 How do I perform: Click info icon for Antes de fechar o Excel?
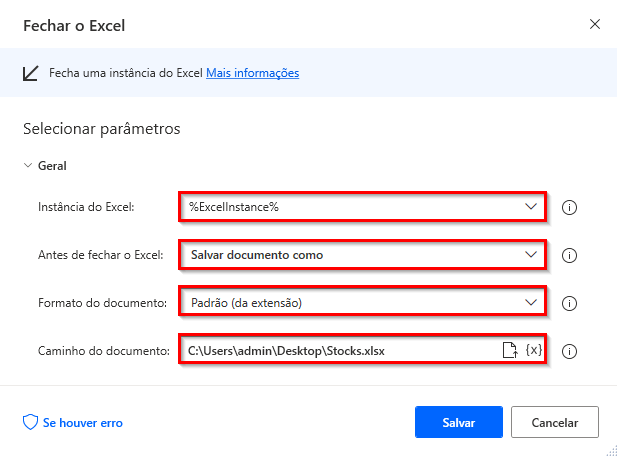(569, 255)
